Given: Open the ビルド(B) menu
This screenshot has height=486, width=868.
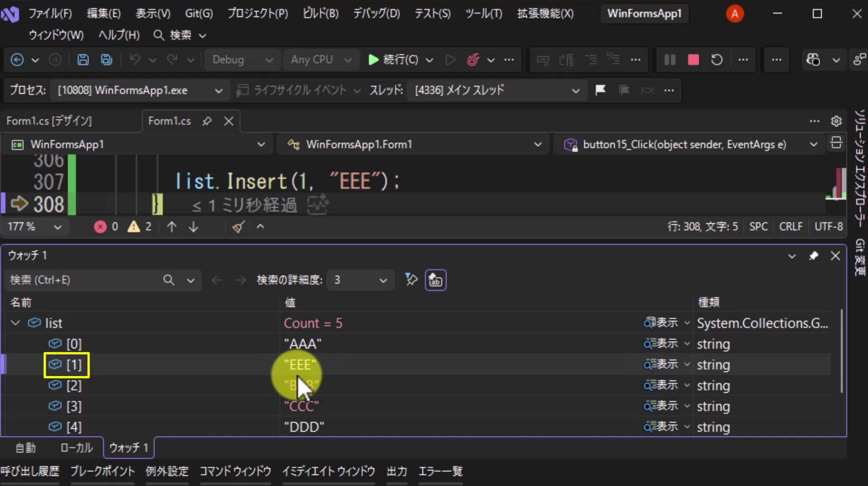Looking at the screenshot, I should (x=321, y=14).
